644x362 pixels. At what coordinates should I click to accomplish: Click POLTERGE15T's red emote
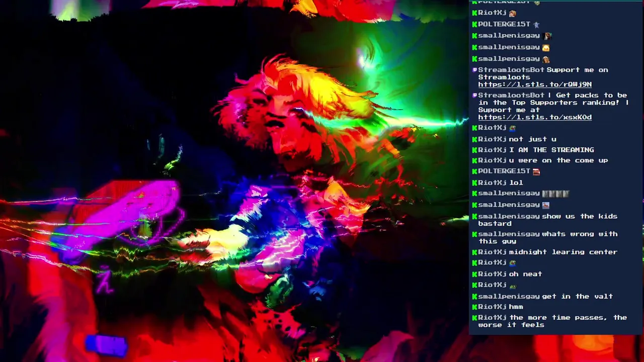pyautogui.click(x=536, y=172)
